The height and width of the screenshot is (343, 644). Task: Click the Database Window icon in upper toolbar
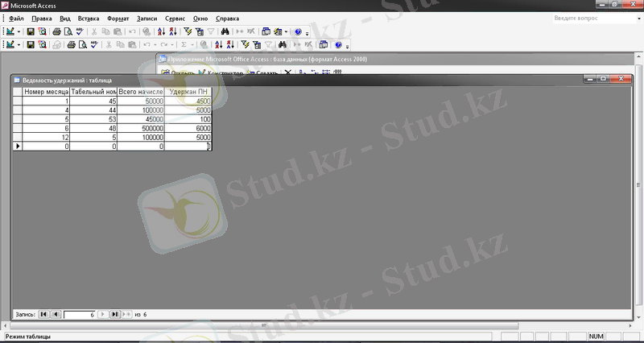[x=266, y=31]
